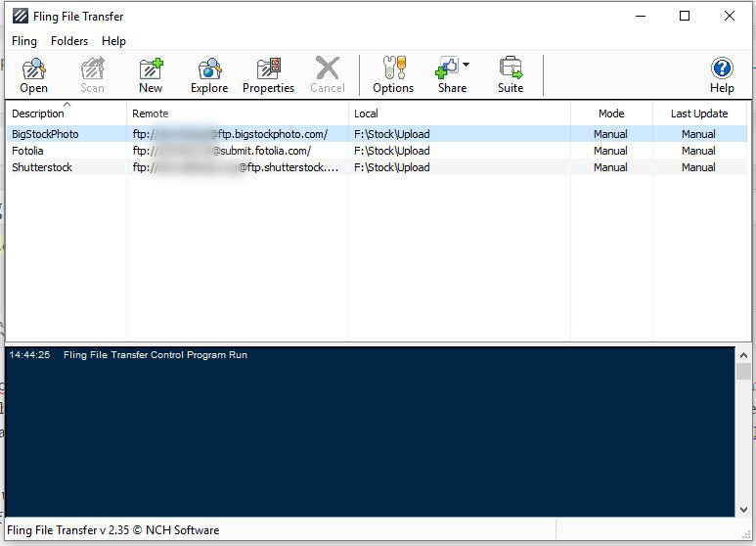
Task: Sort by the Local column header
Action: point(460,114)
